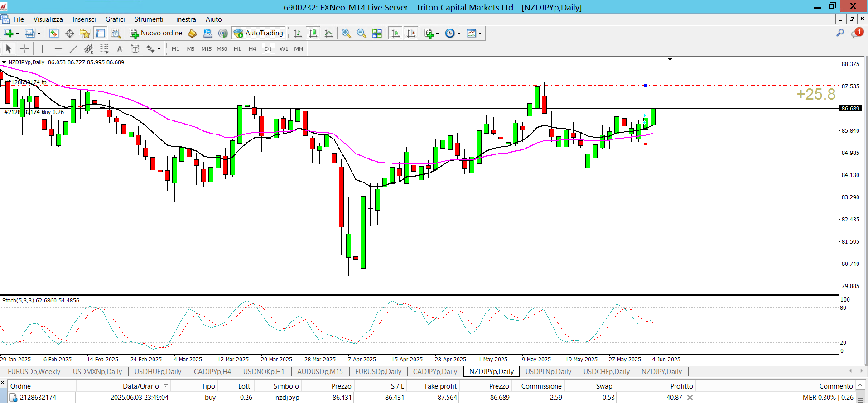Set timeframe to M1
Image resolution: width=868 pixels, height=403 pixels.
(175, 48)
